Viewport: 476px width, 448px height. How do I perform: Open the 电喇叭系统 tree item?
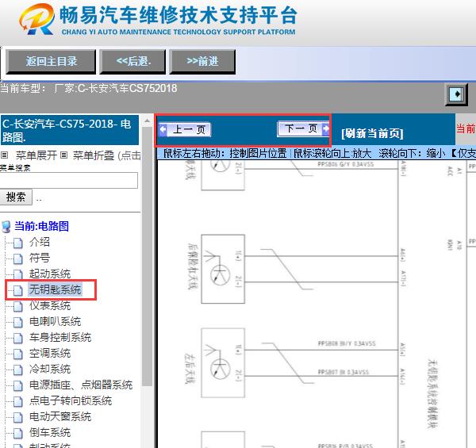point(55,321)
